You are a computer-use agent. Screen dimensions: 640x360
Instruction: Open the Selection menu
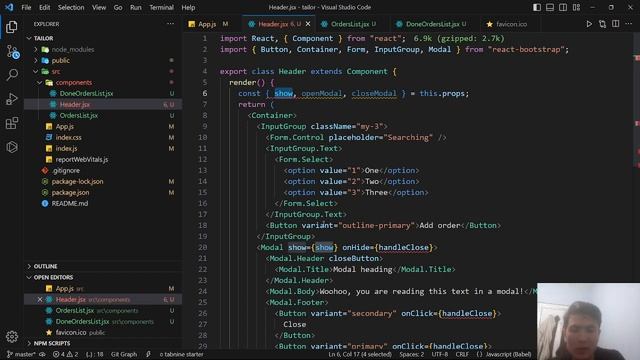(x=71, y=7)
